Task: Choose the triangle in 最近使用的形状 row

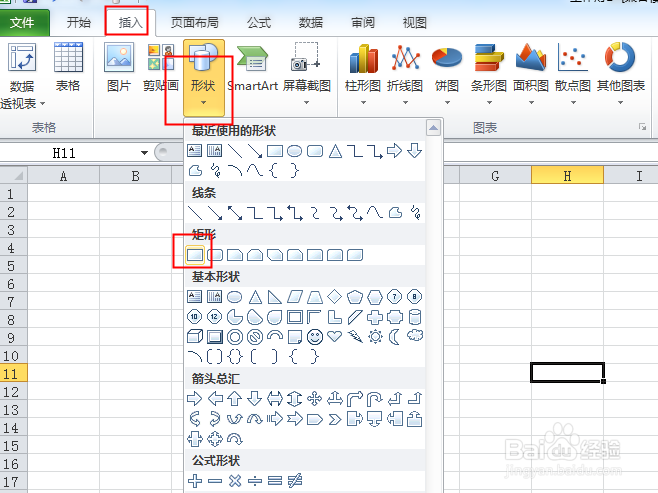Action: point(335,151)
